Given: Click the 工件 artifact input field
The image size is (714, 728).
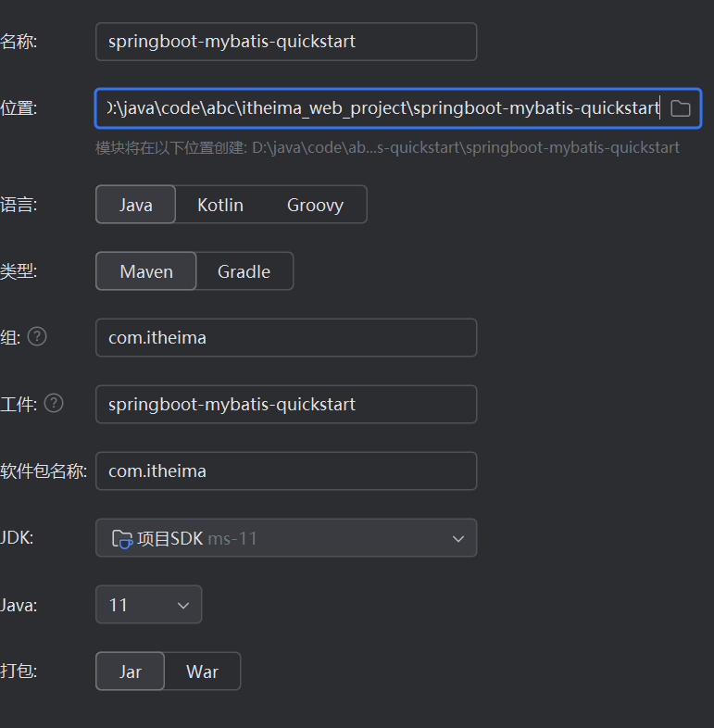Looking at the screenshot, I should [x=285, y=405].
